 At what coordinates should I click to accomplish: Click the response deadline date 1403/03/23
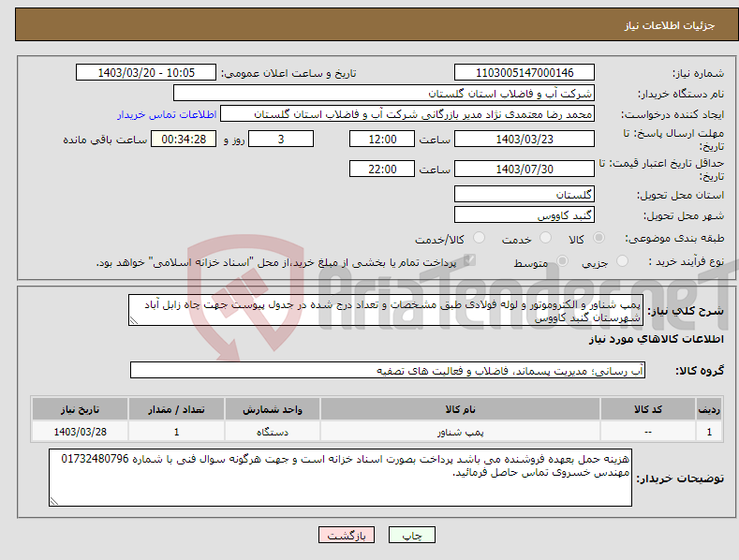point(525,139)
